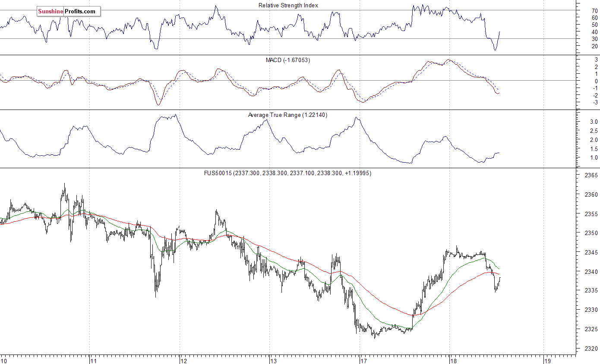Screen dimensions: 600x364
Task: Click price level 2320 on the price axis
Action: pyautogui.click(x=591, y=348)
